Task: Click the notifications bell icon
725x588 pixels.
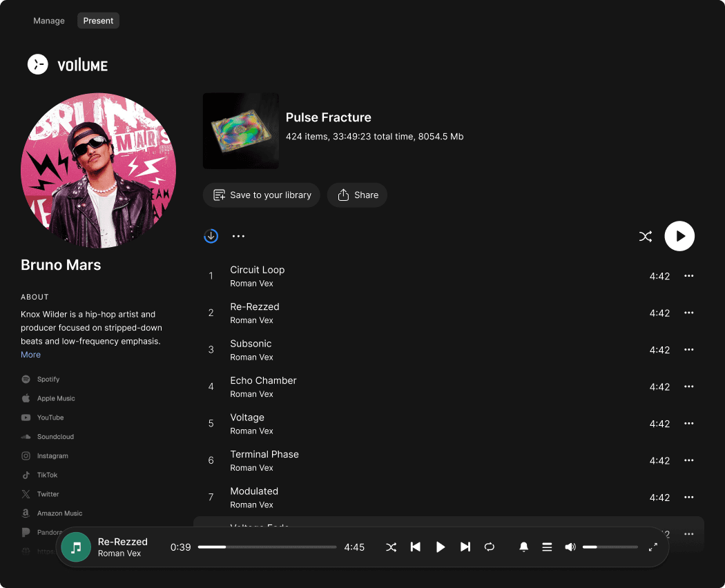Action: 524,547
